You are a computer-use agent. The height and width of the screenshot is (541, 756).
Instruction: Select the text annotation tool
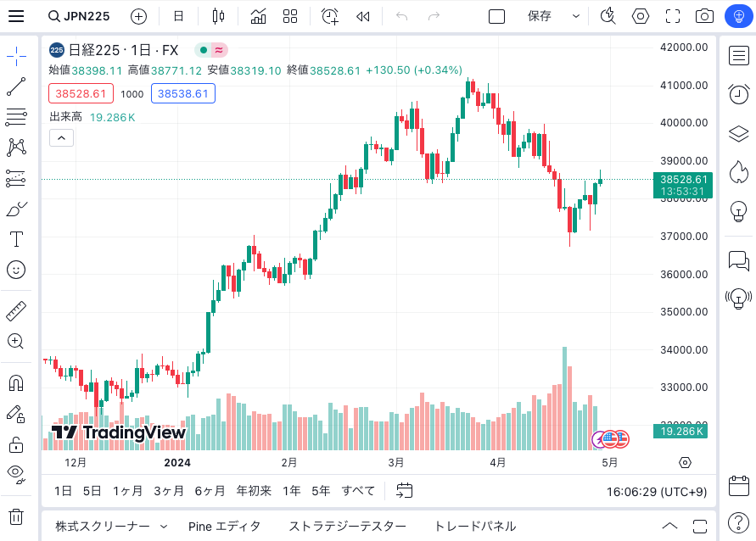tap(16, 239)
